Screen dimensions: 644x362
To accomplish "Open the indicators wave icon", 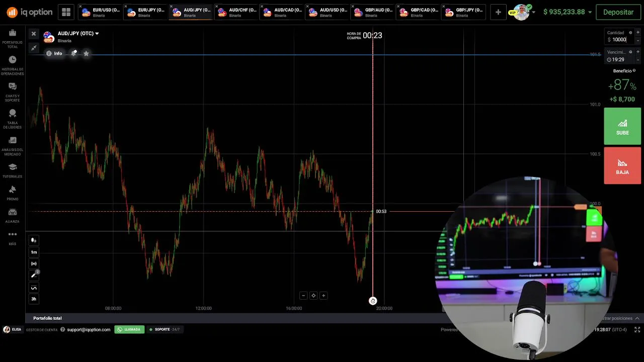I will (x=34, y=288).
